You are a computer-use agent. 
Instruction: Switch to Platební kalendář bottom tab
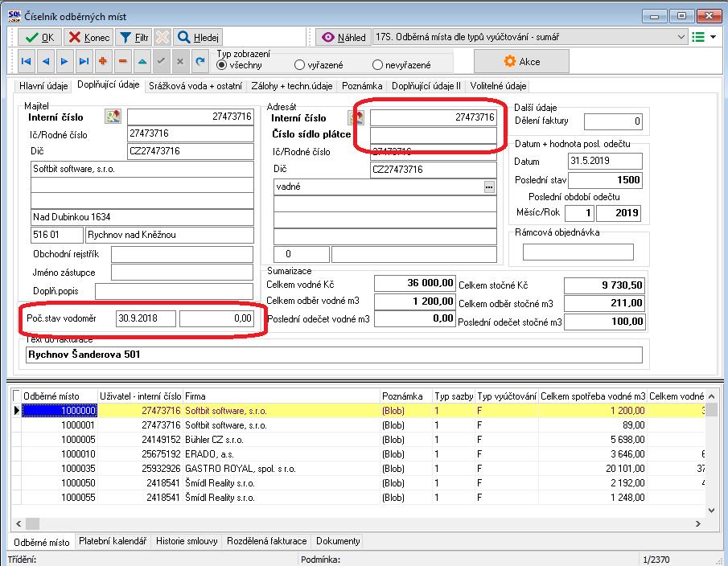pyautogui.click(x=113, y=541)
